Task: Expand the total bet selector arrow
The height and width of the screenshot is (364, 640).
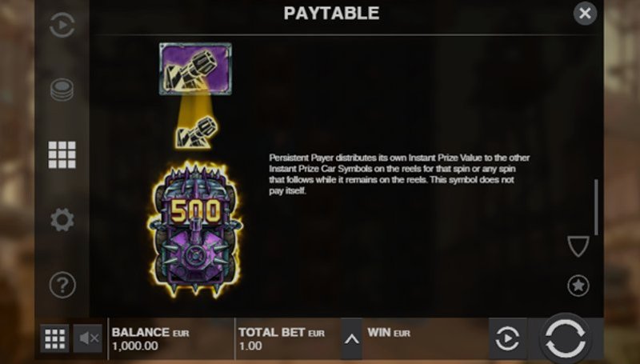Action: [x=352, y=339]
